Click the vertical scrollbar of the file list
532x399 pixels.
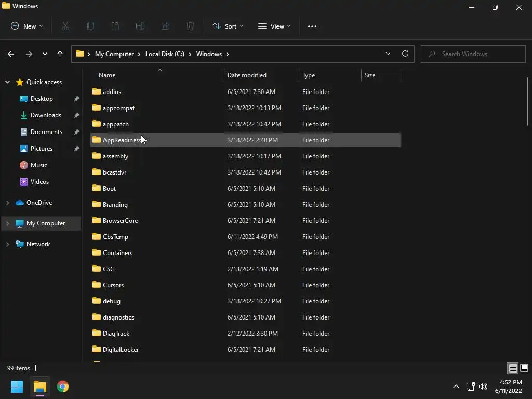528,102
